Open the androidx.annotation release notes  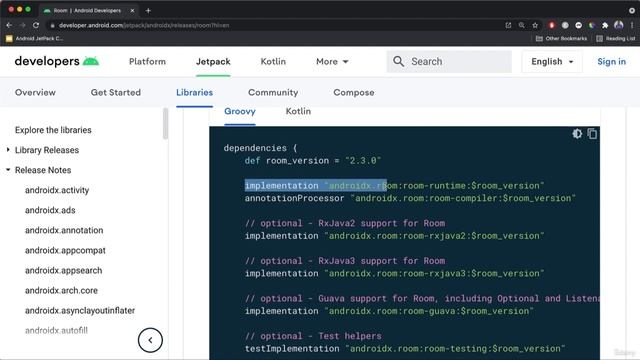click(x=64, y=230)
